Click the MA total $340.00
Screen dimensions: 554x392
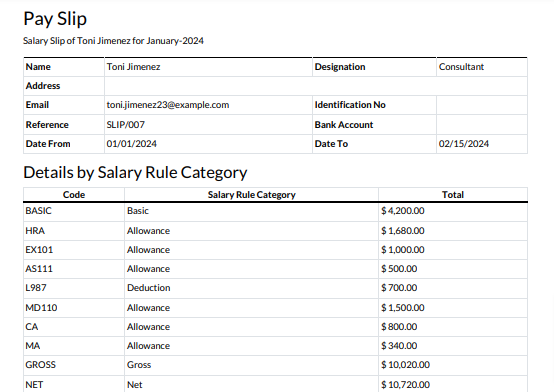coord(399,346)
